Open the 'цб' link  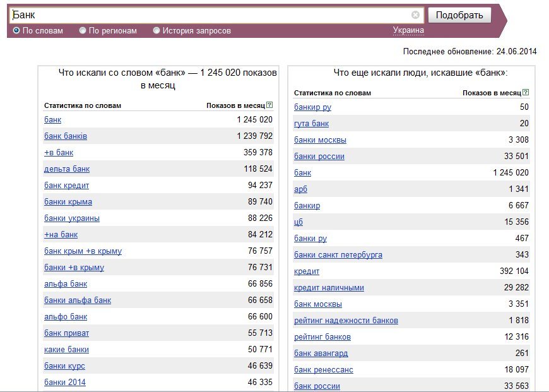tap(298, 222)
